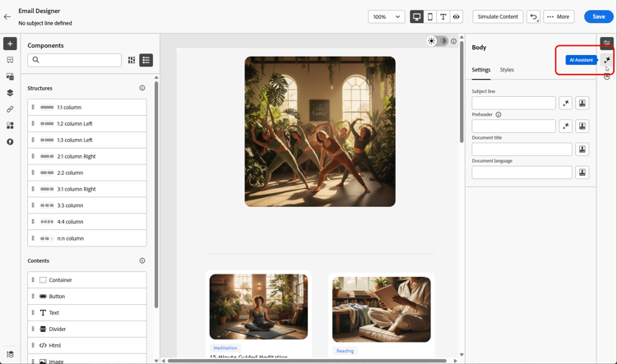617x364 pixels.
Task: Switch components to grid view
Action: (132, 60)
